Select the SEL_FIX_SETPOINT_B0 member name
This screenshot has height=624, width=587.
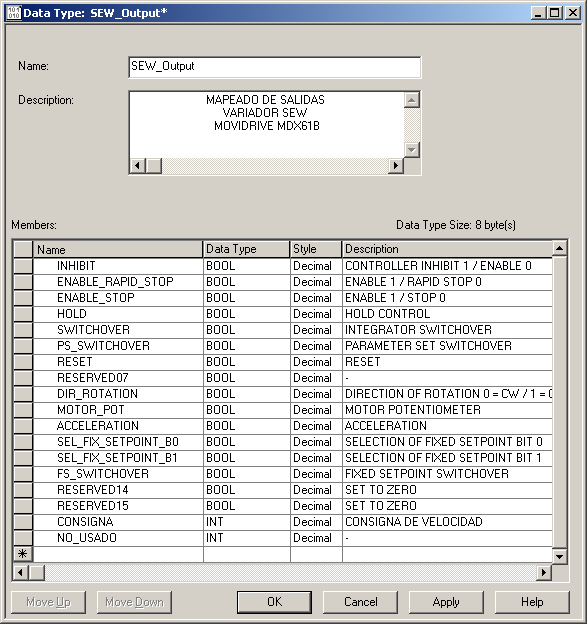pos(118,442)
